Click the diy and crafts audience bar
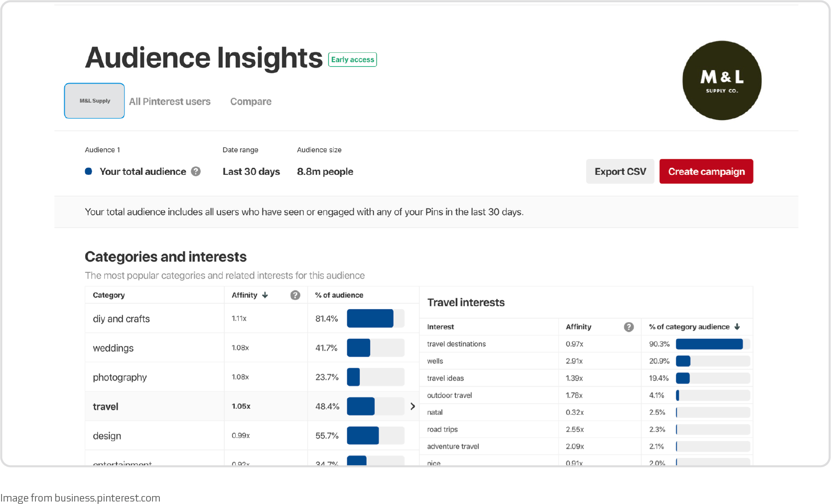 [x=370, y=318]
